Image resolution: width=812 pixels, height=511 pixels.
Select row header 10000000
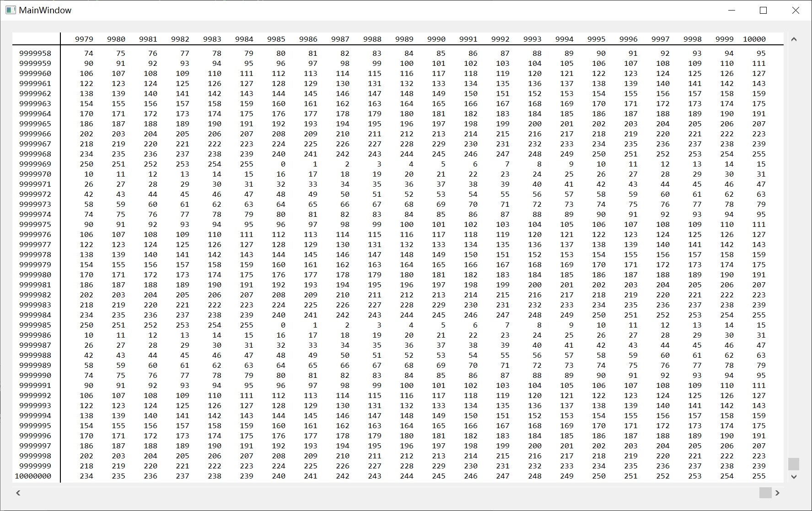pos(33,476)
